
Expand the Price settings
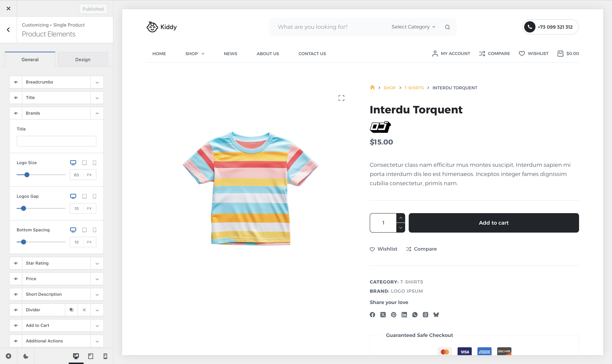pos(97,279)
